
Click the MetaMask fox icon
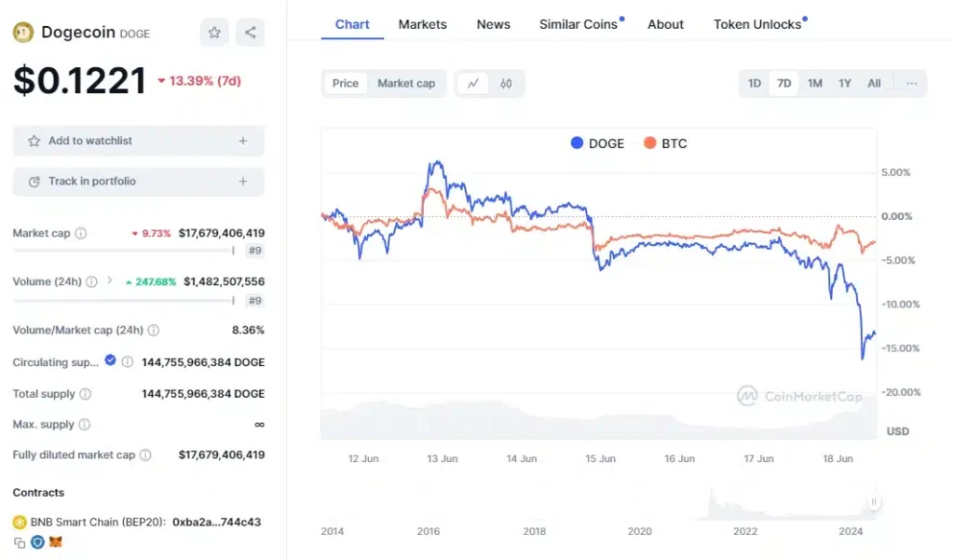tap(56, 542)
